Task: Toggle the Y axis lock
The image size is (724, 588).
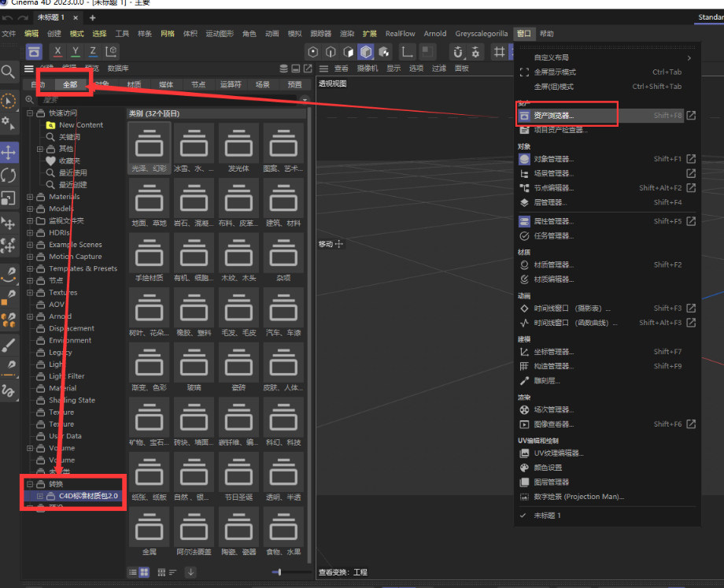Action: pos(76,51)
